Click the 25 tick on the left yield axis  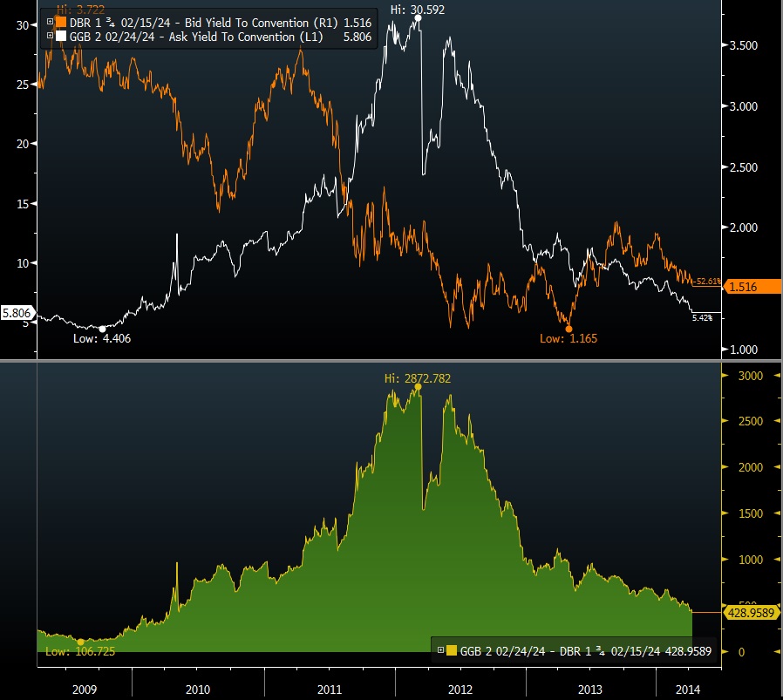[x=23, y=85]
